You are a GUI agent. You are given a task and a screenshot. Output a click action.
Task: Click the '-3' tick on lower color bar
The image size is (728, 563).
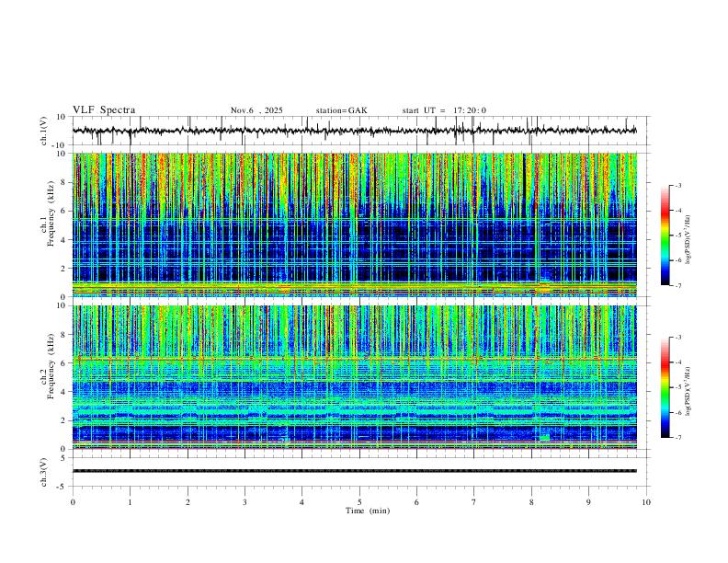[678, 338]
